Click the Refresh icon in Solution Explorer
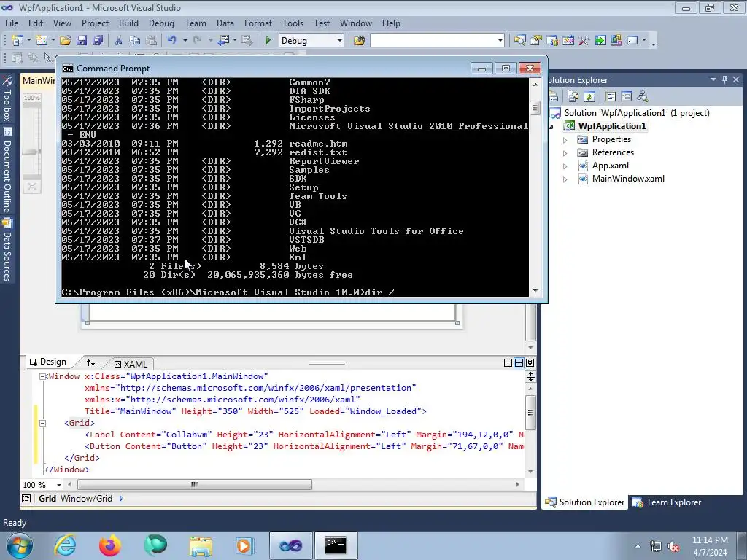Screen dimensions: 747x560 (x=589, y=97)
